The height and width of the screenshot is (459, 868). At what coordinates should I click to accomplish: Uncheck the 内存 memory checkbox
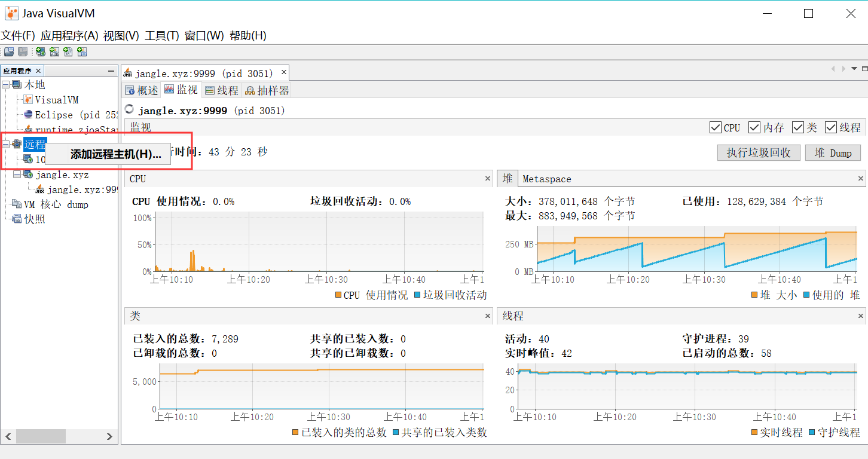pos(754,127)
